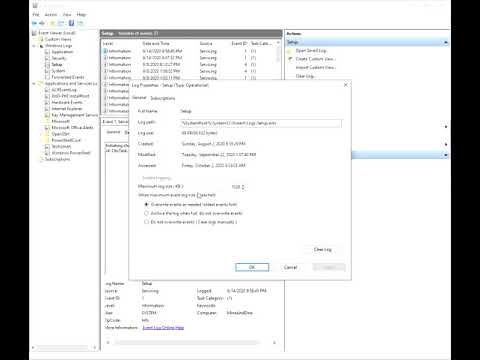Screen dimensions: 480x360
Task: Select Do not overwrite events option
Action: (x=146, y=222)
